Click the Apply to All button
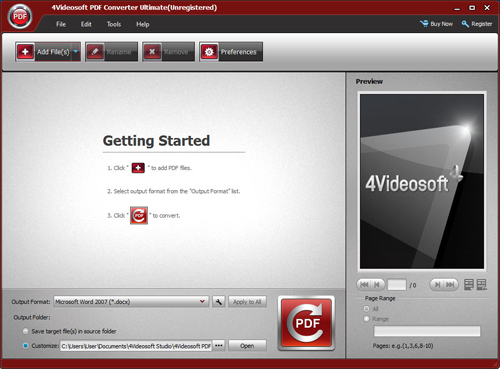Screen dimensions: 500x369 [247, 302]
